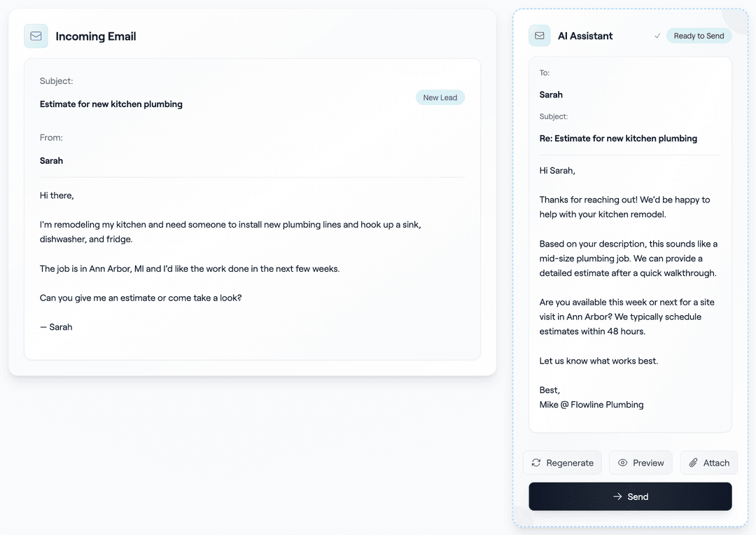This screenshot has width=756, height=535.
Task: Click the envelope icon beside AI Assistant
Action: coord(538,35)
